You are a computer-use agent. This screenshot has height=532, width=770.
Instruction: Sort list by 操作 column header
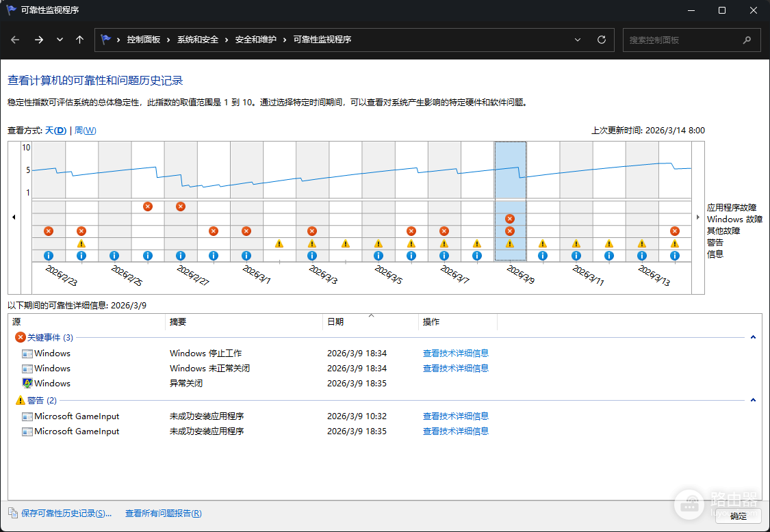458,322
